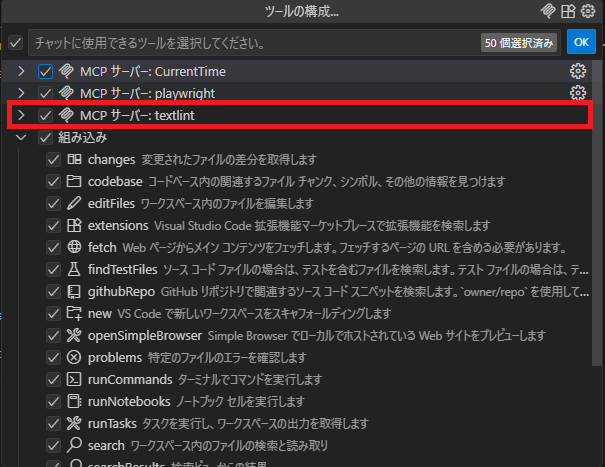
Task: Uncheck the changes tool checkbox
Action: point(53,159)
